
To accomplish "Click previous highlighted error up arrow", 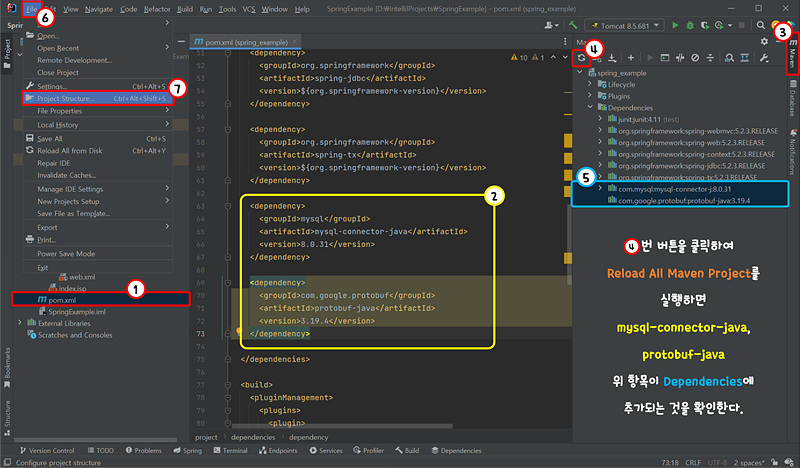I will [553, 57].
